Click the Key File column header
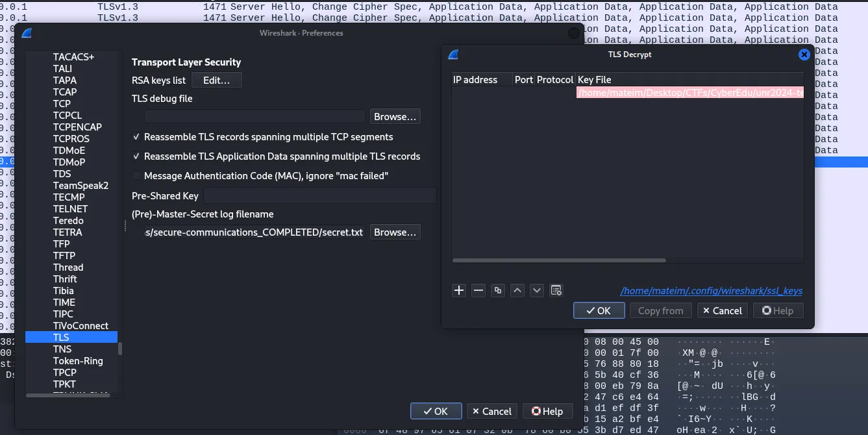This screenshot has width=868, height=435. [594, 80]
